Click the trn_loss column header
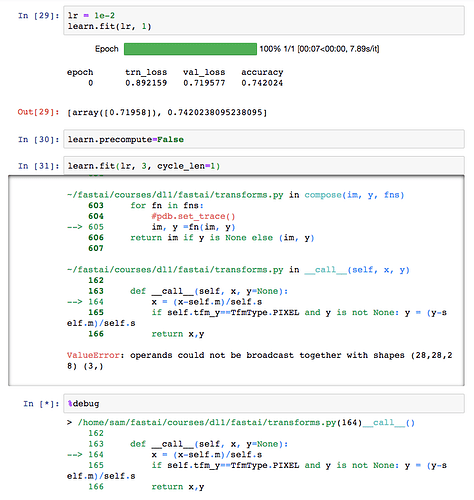The height and width of the screenshot is (500, 474). pyautogui.click(x=146, y=72)
